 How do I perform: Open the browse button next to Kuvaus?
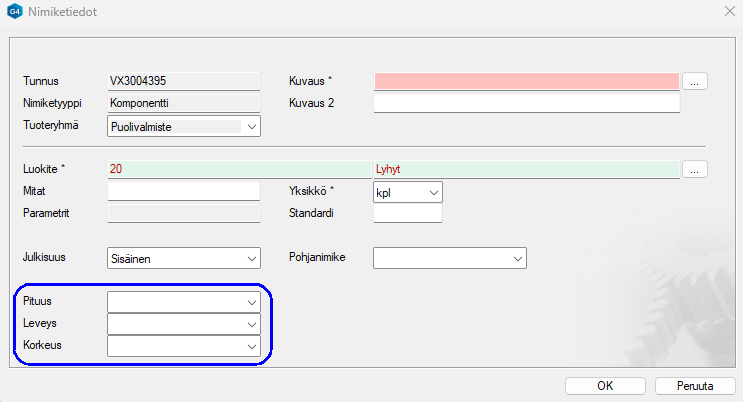click(696, 81)
